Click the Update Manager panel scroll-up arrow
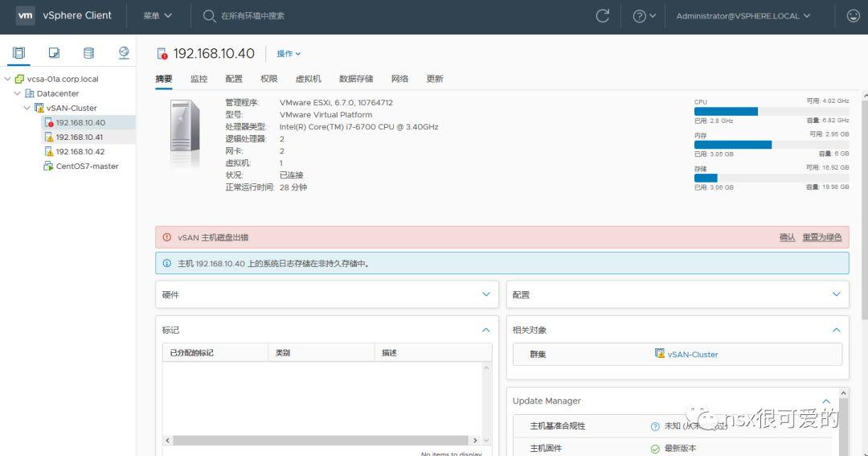The height and width of the screenshot is (456, 868). pos(843,392)
